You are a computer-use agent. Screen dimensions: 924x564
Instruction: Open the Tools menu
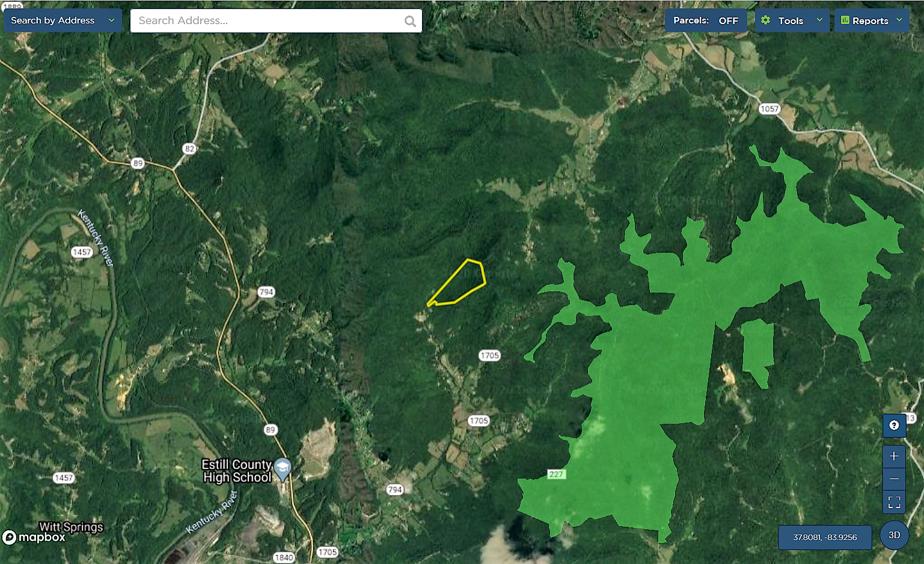792,20
